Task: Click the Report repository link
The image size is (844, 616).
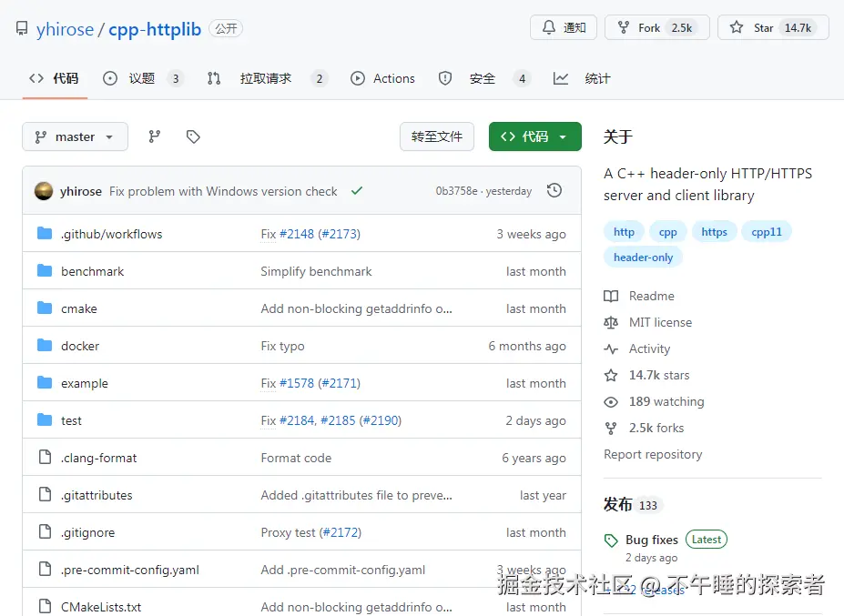Action: (653, 454)
